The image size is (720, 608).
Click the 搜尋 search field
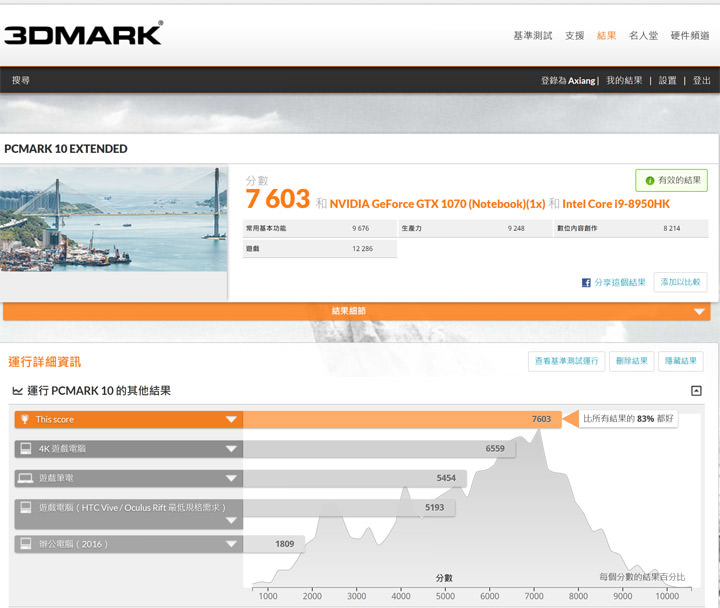pos(21,80)
